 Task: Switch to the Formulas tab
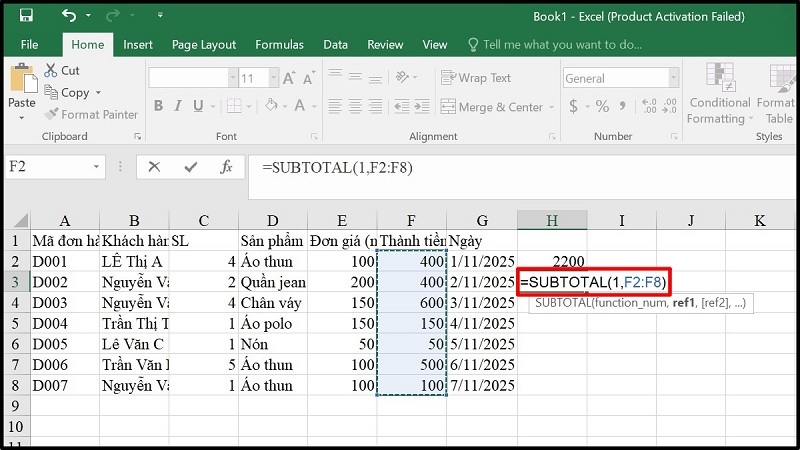(x=279, y=45)
